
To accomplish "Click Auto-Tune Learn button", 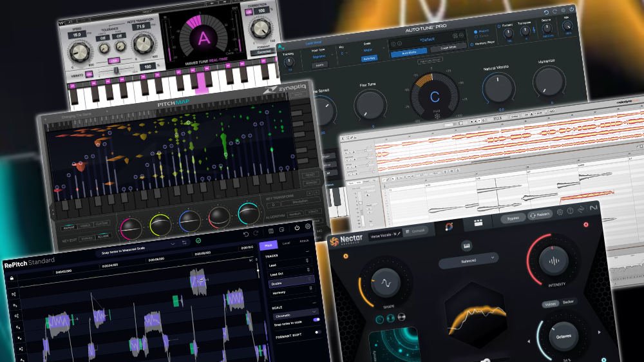I will pyautogui.click(x=319, y=65).
